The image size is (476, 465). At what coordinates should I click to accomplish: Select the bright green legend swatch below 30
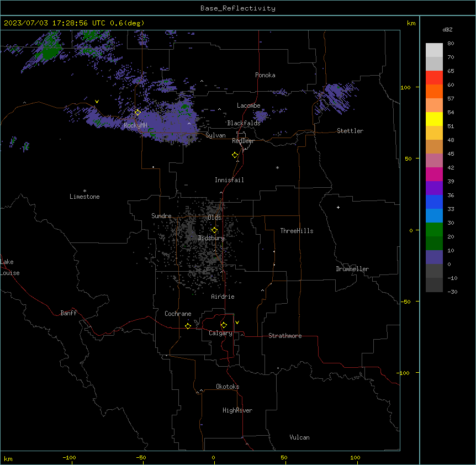(434, 230)
